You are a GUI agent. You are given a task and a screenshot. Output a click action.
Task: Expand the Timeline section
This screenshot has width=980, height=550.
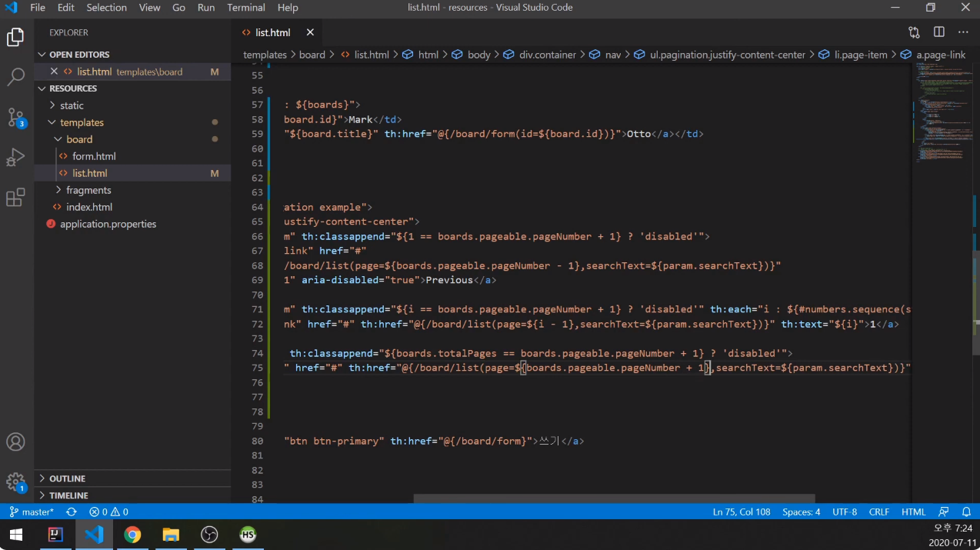pyautogui.click(x=68, y=495)
